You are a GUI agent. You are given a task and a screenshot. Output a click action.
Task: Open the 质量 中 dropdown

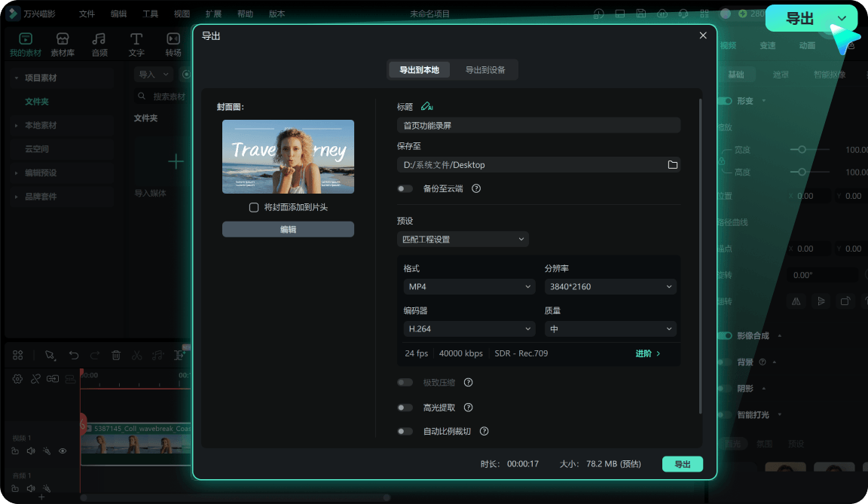[610, 328]
